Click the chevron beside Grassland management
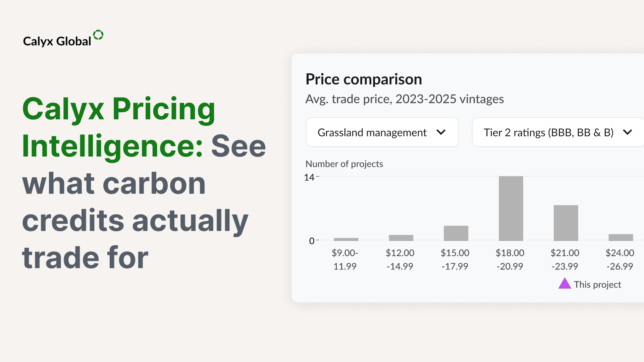644x362 pixels. (441, 132)
